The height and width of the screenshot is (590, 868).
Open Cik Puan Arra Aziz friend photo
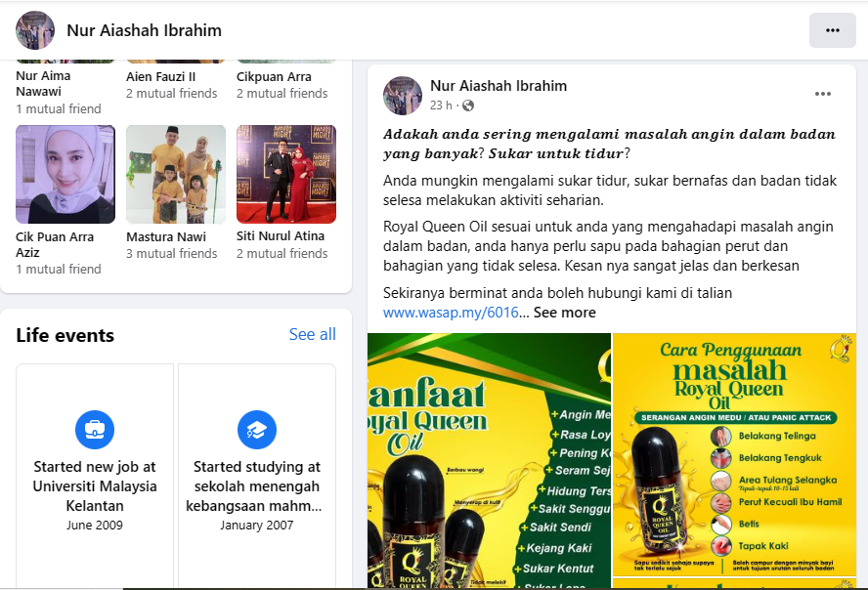click(x=65, y=174)
